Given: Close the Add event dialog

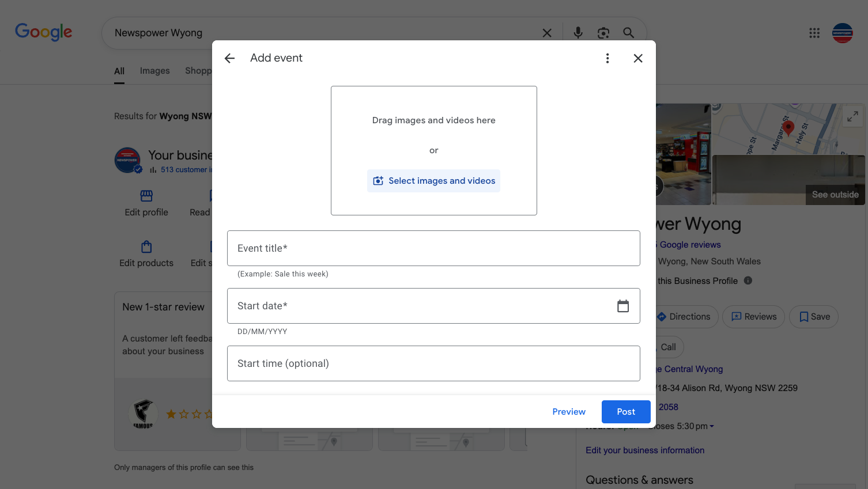Looking at the screenshot, I should [x=638, y=58].
